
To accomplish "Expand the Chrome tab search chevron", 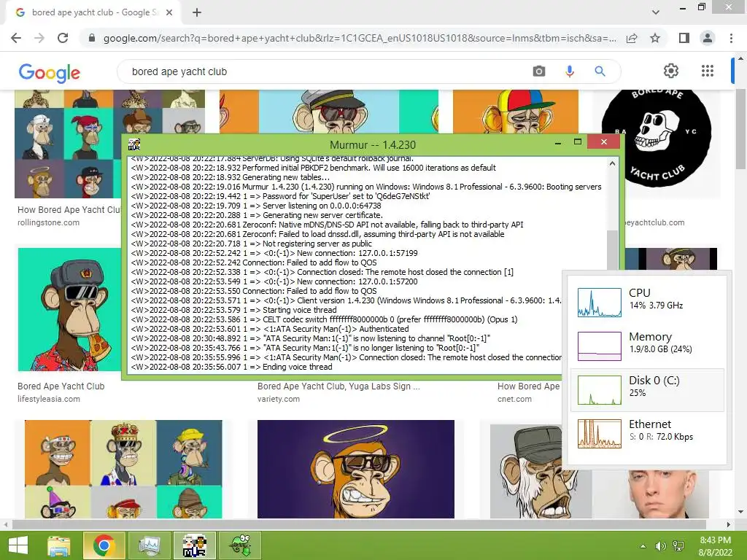I will [656, 12].
